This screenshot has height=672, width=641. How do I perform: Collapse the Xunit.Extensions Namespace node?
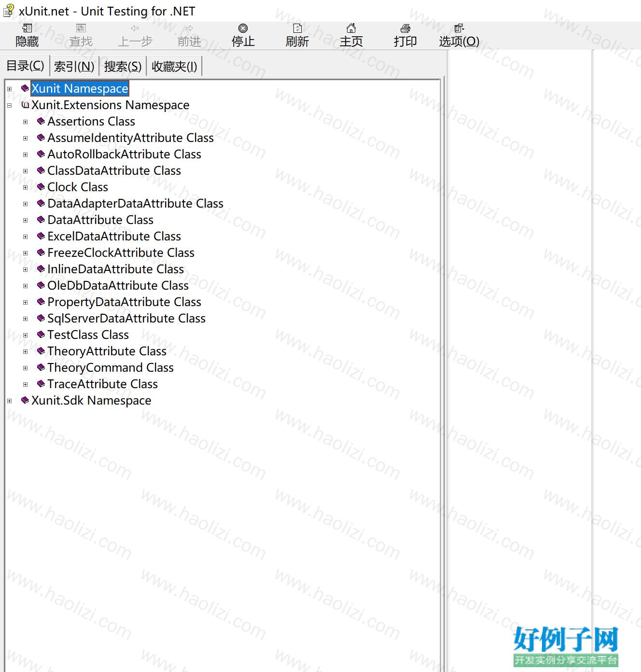[9, 106]
